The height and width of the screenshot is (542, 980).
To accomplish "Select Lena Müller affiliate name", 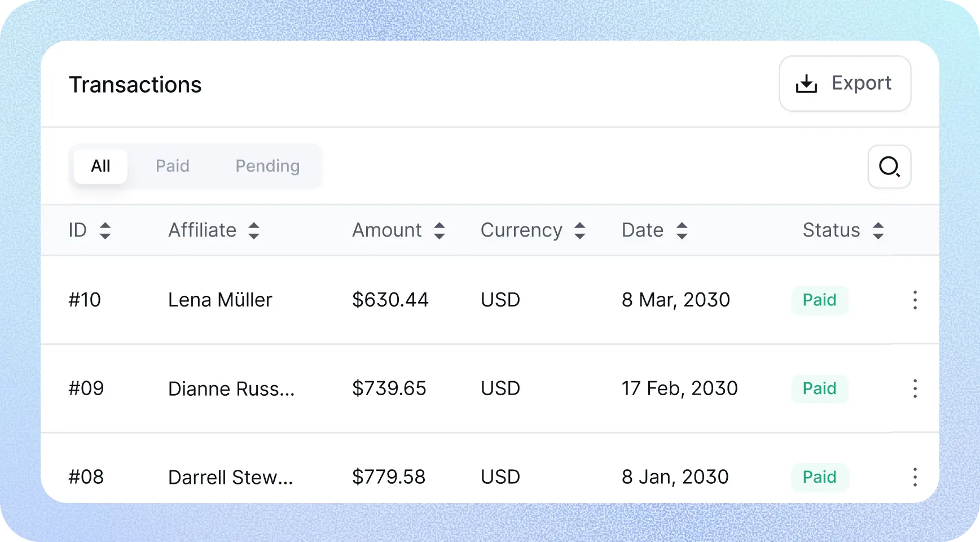I will [220, 300].
